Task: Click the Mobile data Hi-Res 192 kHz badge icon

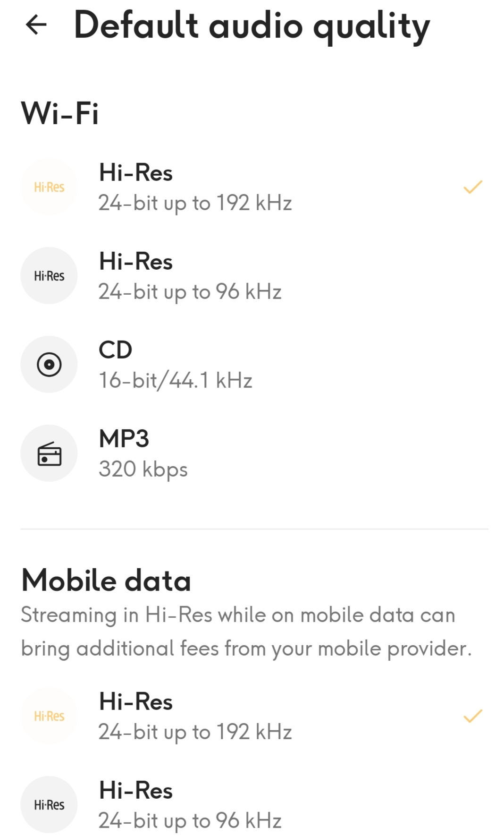Action: click(x=49, y=716)
